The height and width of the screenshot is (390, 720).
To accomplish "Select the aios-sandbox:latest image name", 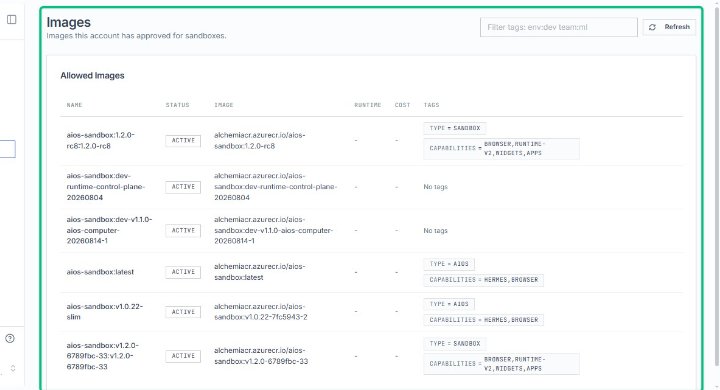I will (x=100, y=272).
